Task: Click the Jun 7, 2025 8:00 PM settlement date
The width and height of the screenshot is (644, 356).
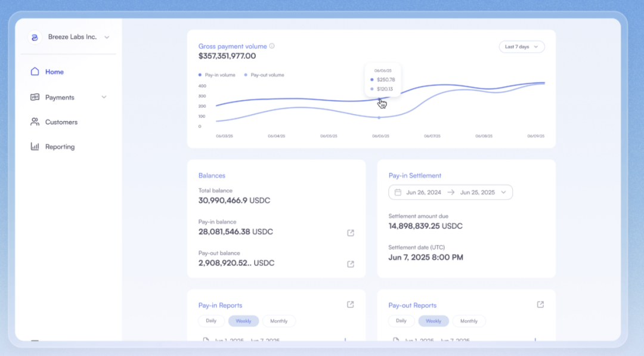Action: tap(426, 257)
